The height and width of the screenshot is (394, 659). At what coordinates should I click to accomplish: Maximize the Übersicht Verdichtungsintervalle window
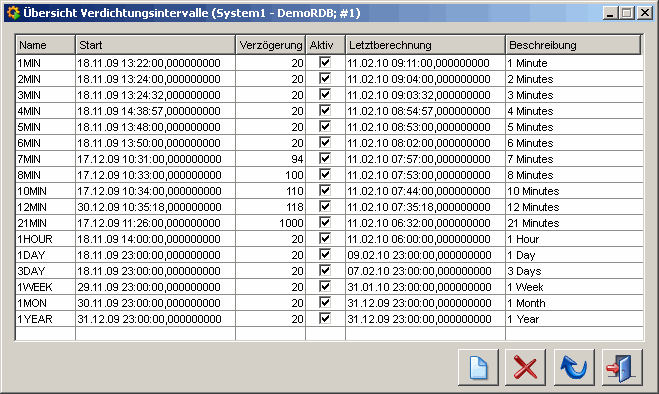[x=627, y=13]
